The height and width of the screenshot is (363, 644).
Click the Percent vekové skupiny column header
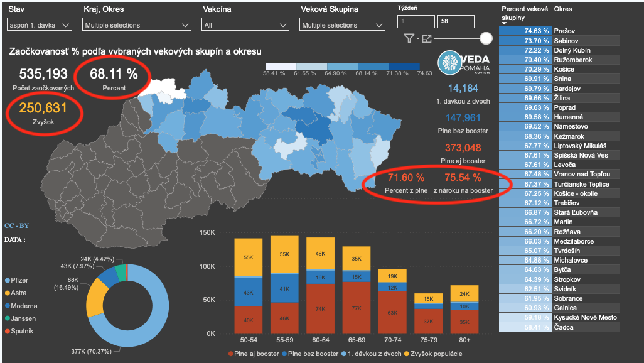tap(525, 13)
